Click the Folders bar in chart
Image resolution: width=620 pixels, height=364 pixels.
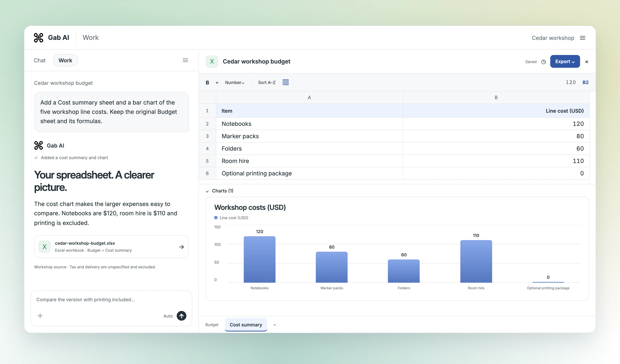(x=404, y=271)
